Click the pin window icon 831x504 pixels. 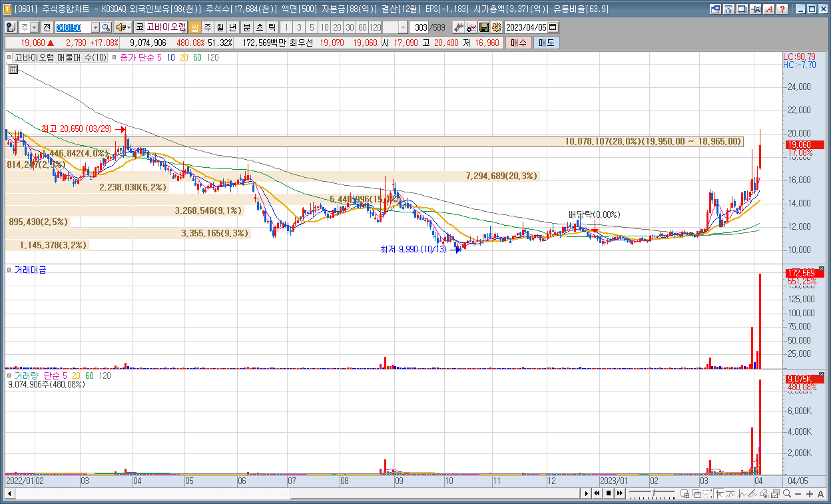click(755, 9)
